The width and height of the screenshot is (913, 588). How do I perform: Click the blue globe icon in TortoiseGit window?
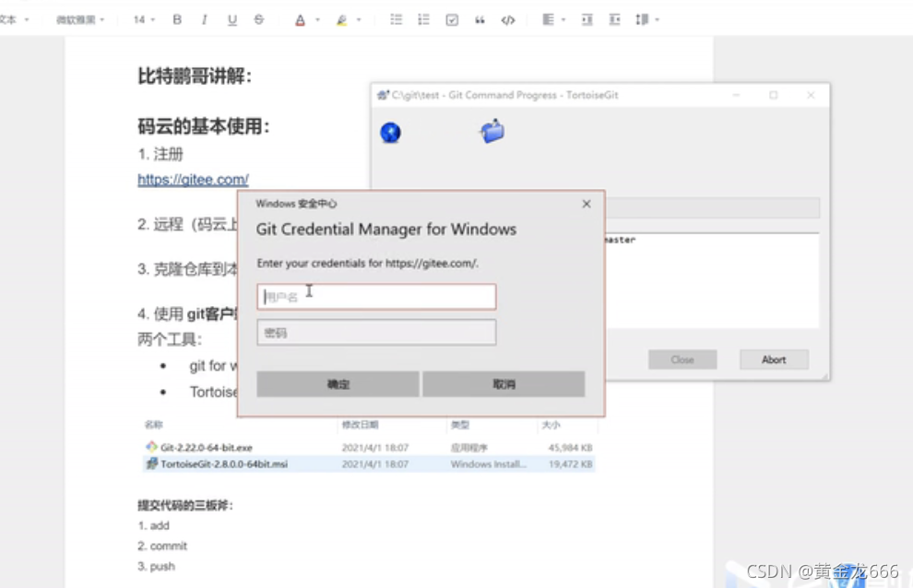[391, 132]
